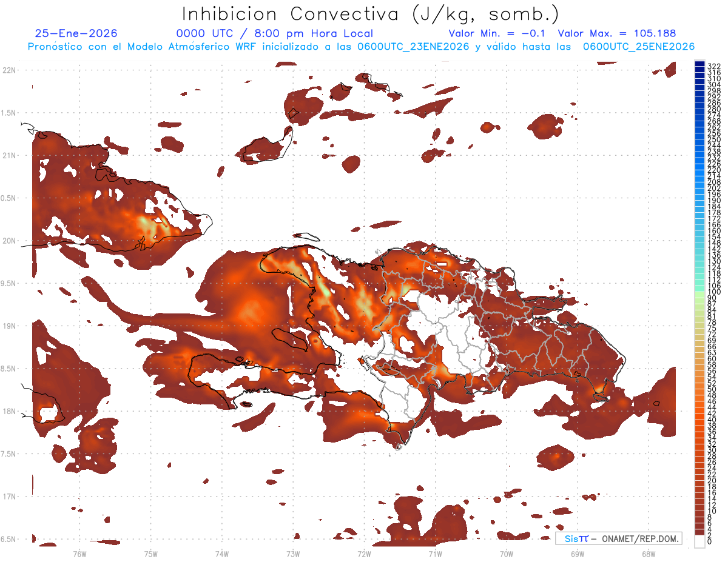Click the time text "0000 UTC / 8:00 pm Hora Local"
This screenshot has width=728, height=562.
pos(275,33)
